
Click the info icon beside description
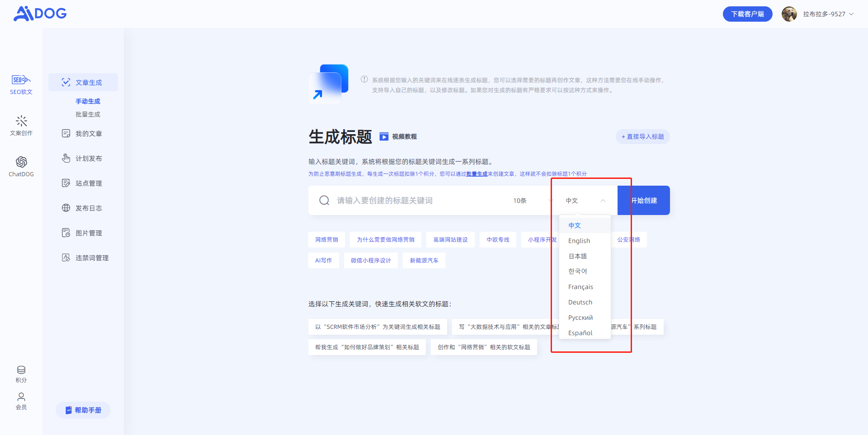pyautogui.click(x=364, y=80)
